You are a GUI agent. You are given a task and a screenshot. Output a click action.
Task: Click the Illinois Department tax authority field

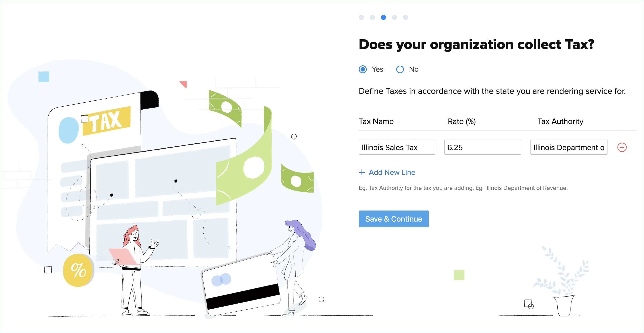[568, 147]
